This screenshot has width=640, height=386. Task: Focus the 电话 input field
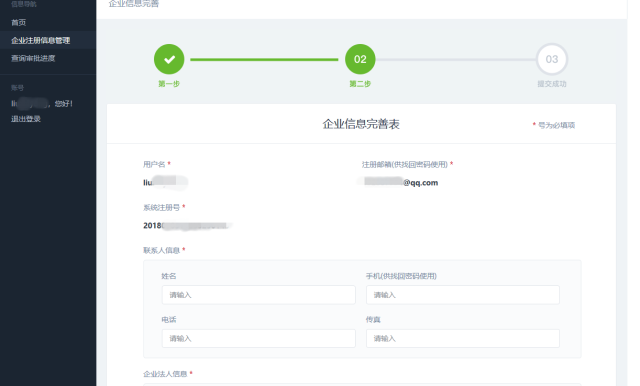click(x=258, y=338)
